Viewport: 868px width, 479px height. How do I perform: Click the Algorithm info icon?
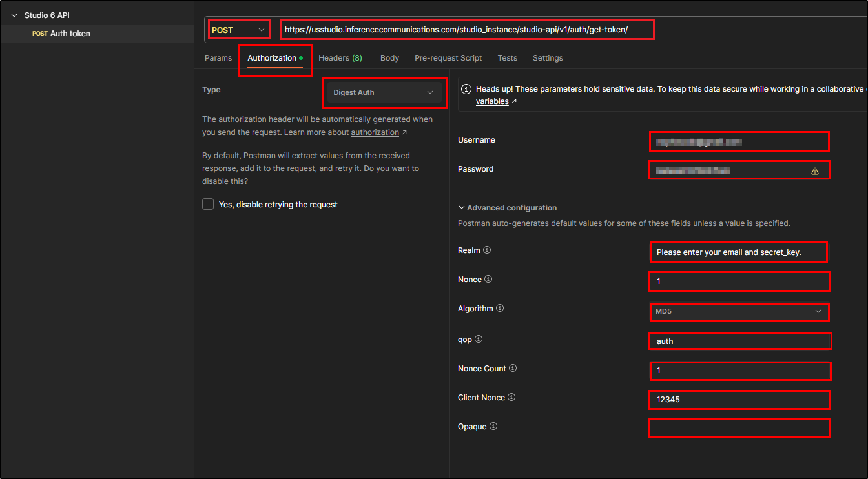click(500, 309)
